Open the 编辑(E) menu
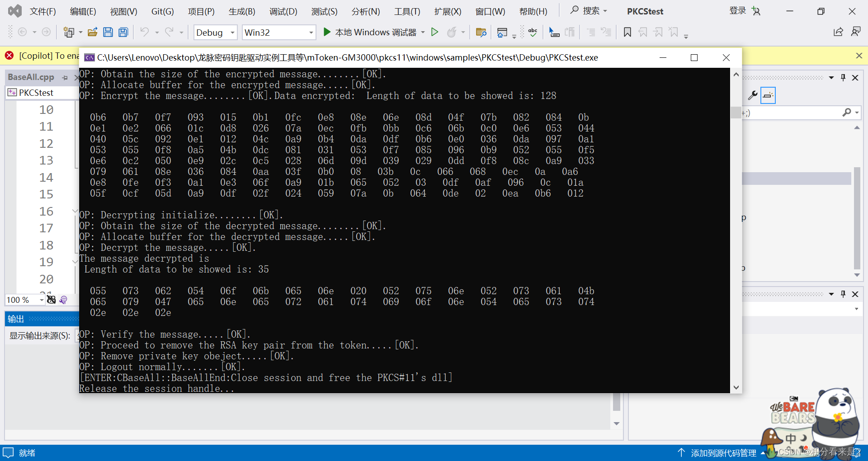868x461 pixels. click(x=83, y=11)
